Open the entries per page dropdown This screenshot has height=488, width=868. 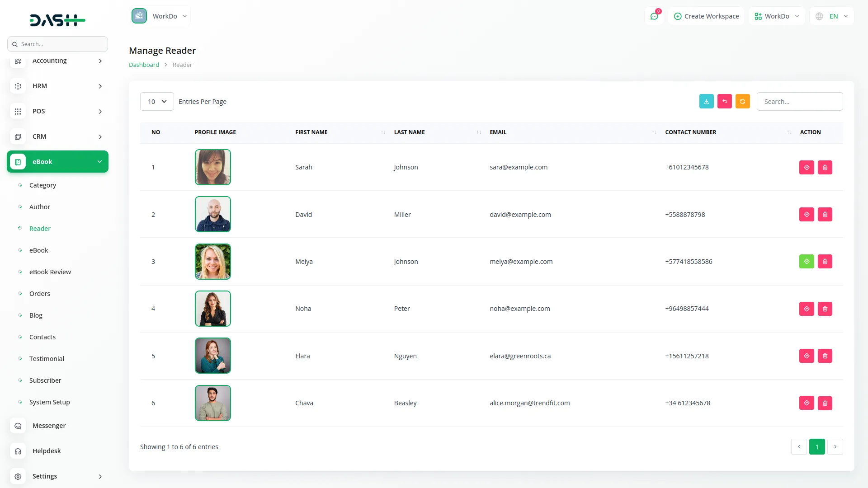click(157, 102)
